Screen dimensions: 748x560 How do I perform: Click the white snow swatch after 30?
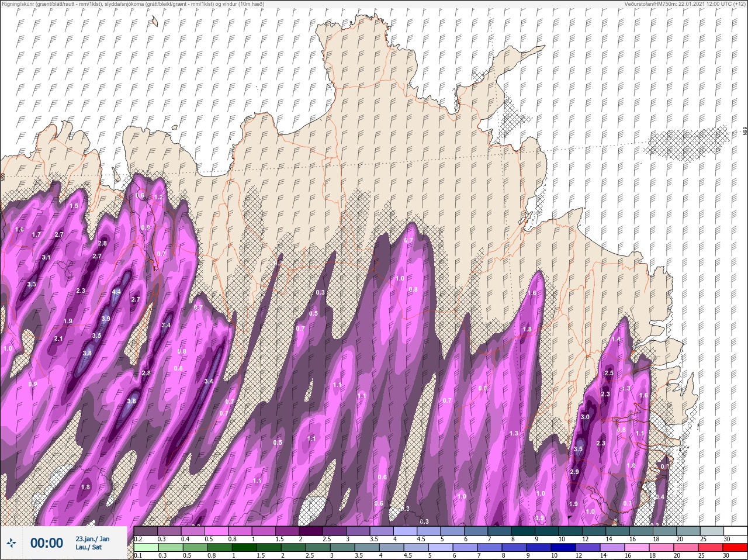(735, 531)
